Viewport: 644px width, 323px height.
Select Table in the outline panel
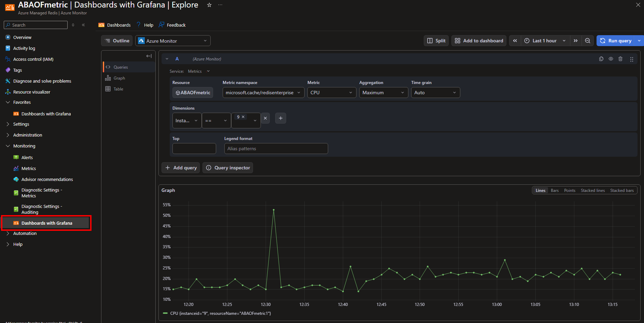pyautogui.click(x=118, y=89)
